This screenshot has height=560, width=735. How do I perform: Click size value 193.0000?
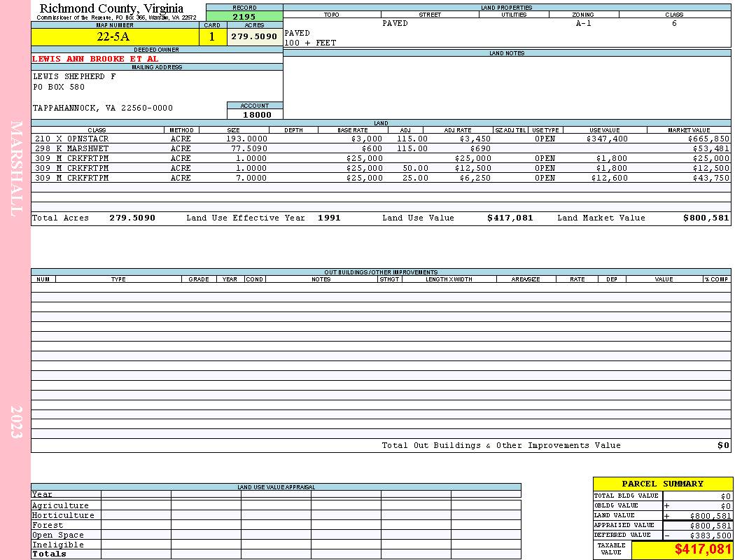[x=246, y=139]
